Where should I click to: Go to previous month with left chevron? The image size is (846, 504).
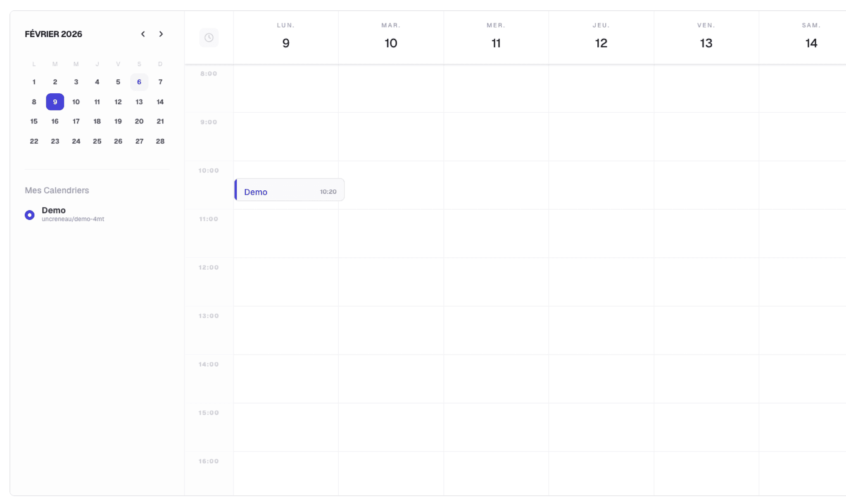[x=143, y=34]
